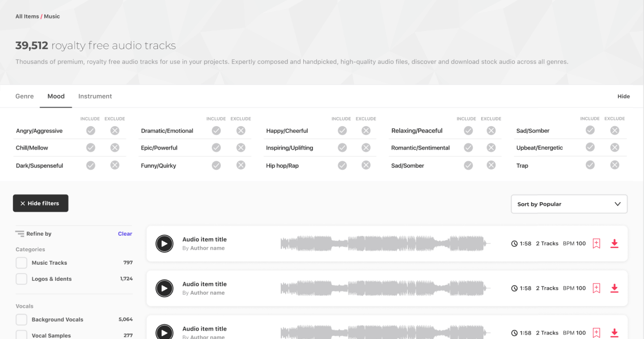Viewport: 644px width, 339px height.
Task: Download the first audio track
Action: tap(614, 244)
